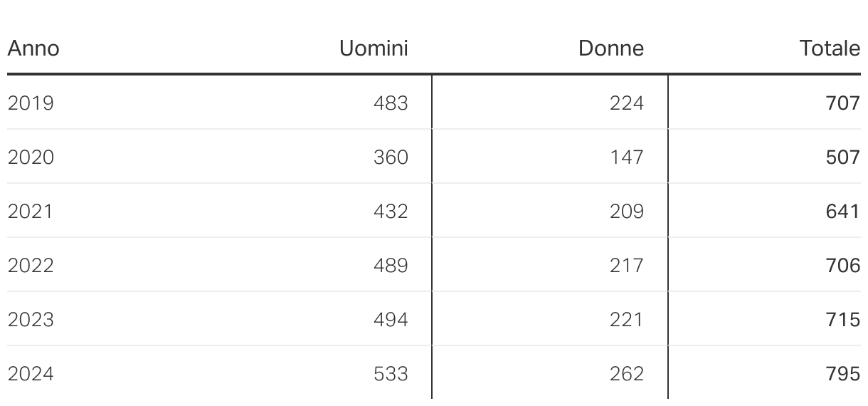Click the Uomini column header
This screenshot has height=406, width=868.
tap(374, 48)
